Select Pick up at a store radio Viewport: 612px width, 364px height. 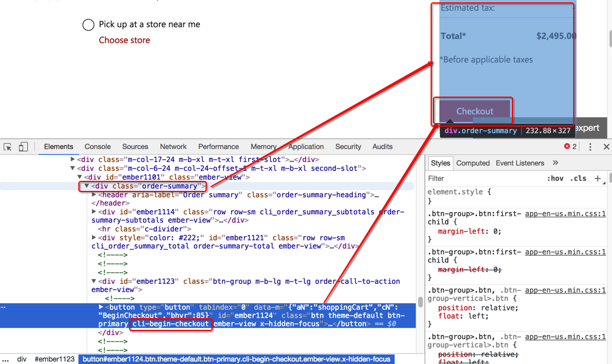pyautogui.click(x=88, y=25)
